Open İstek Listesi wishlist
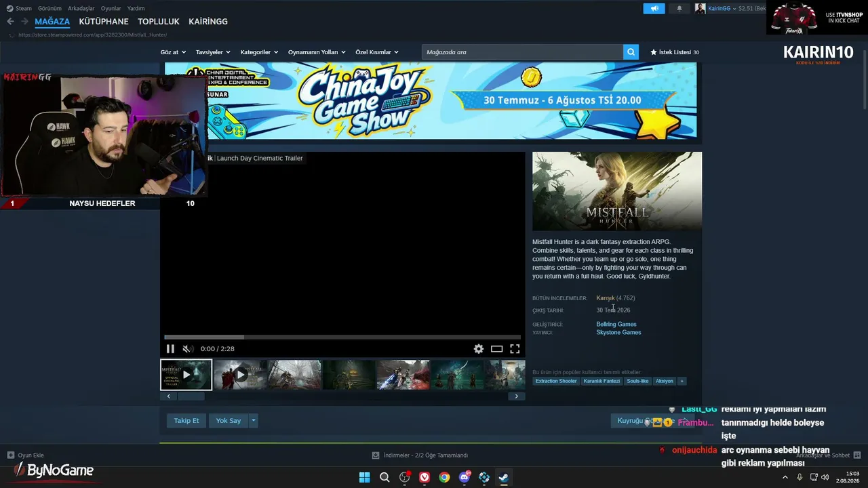Image resolution: width=868 pixels, height=488 pixels. click(x=675, y=52)
